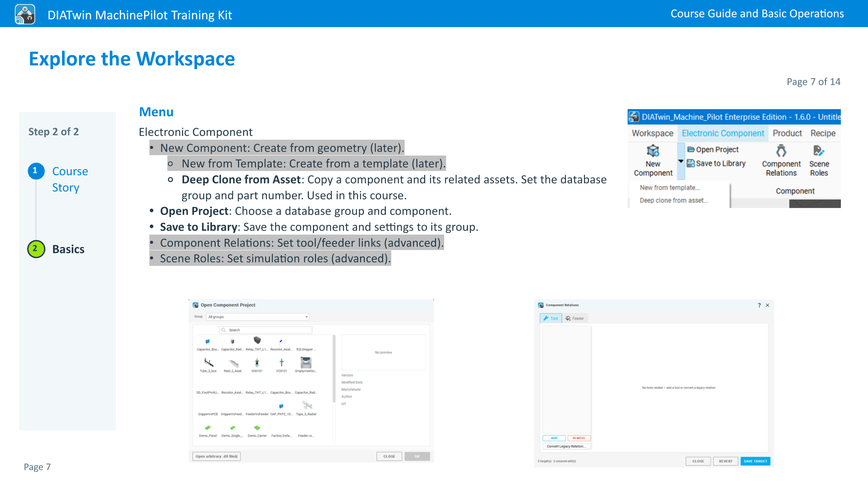This screenshot has width=868, height=488.
Task: Click the ADD button in Component Relations
Action: pos(554,438)
